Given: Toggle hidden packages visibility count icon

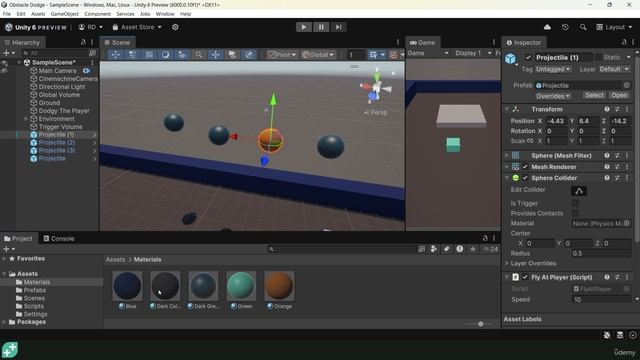Looking at the screenshot, I should click(x=491, y=249).
